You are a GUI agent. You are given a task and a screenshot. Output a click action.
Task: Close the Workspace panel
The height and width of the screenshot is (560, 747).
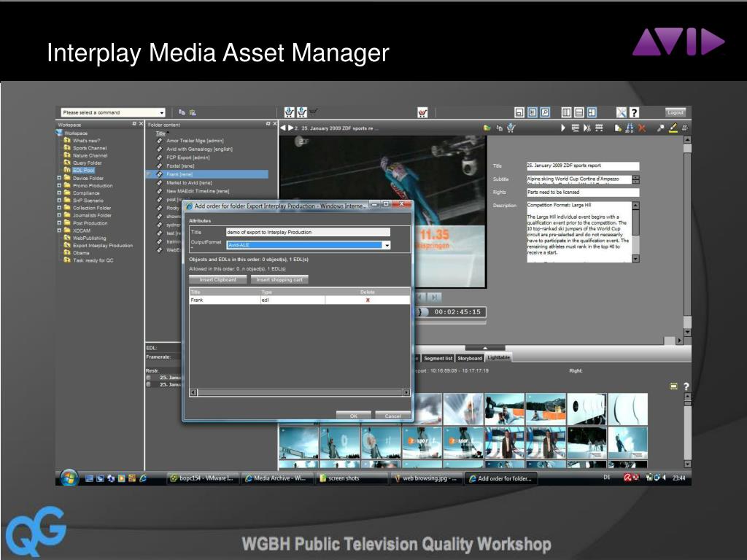point(141,124)
